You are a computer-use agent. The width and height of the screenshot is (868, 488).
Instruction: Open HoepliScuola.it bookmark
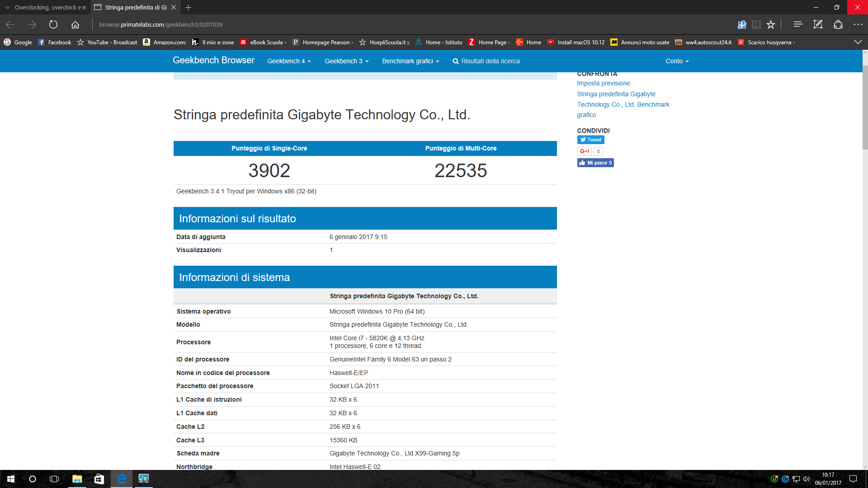(384, 42)
